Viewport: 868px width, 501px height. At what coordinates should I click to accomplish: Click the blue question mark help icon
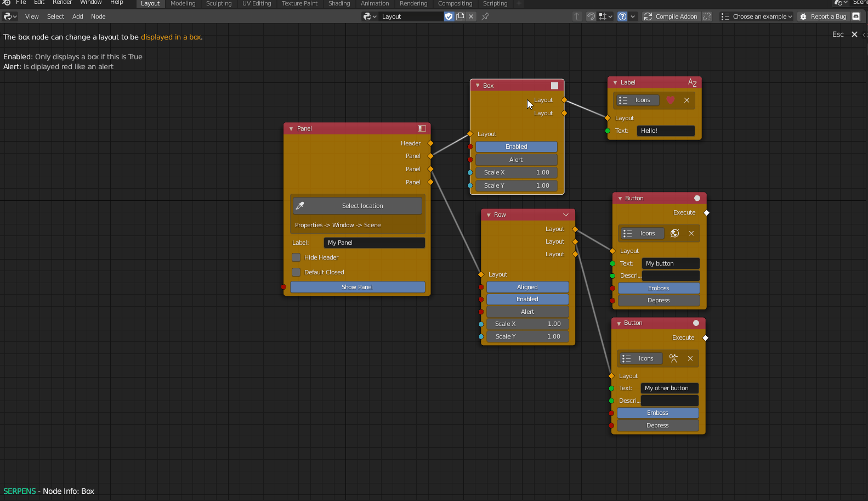click(x=622, y=16)
